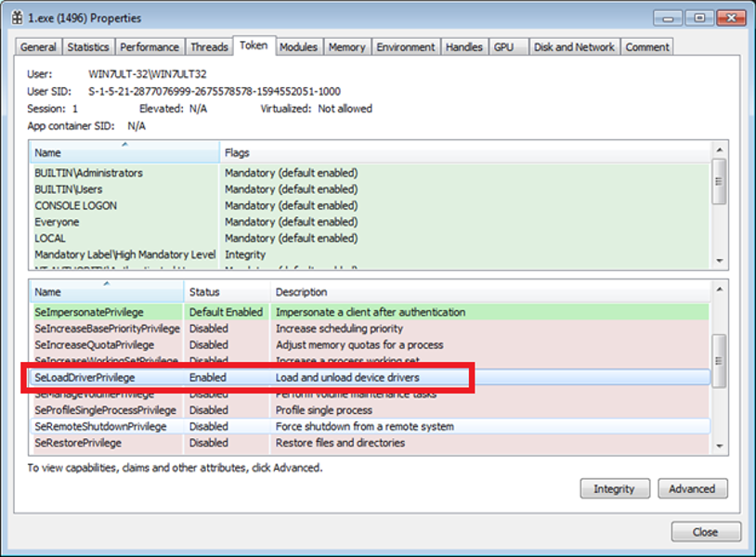Image resolution: width=756 pixels, height=557 pixels.
Task: Select Mandatory Label\High Mandatory Level row
Action: [x=370, y=254]
